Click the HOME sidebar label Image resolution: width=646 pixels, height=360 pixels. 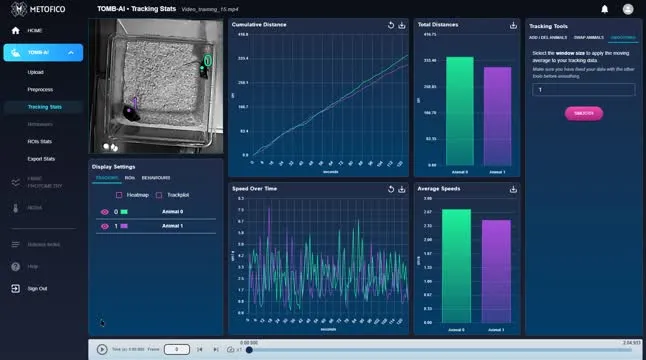click(35, 30)
